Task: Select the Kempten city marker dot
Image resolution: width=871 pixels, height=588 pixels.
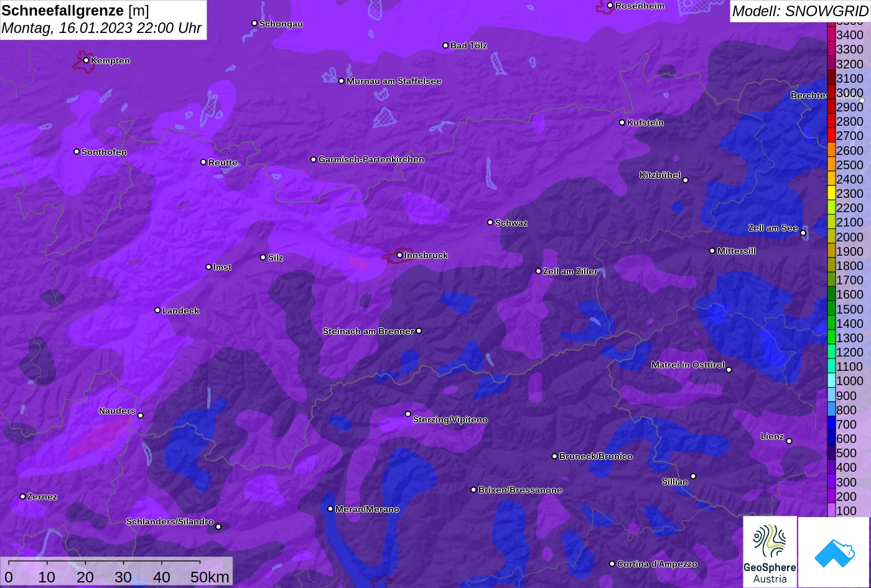Action: point(86,60)
